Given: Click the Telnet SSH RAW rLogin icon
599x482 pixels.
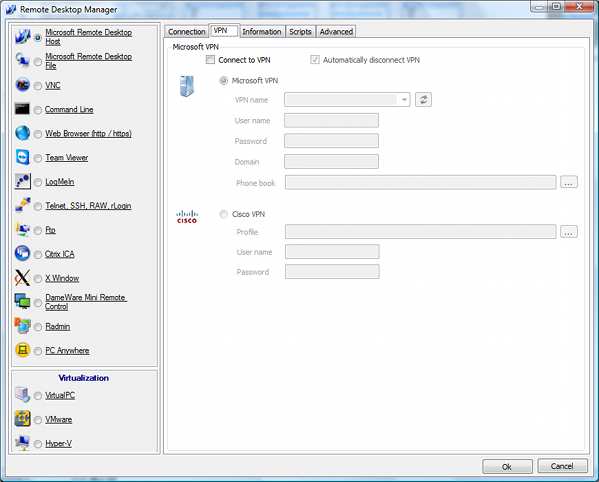Looking at the screenshot, I should pos(23,205).
